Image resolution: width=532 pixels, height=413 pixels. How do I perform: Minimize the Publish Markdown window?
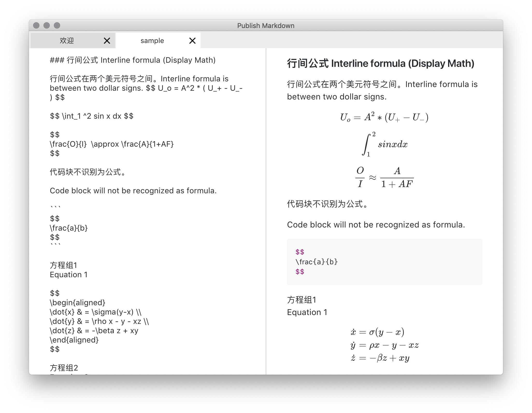(x=47, y=25)
